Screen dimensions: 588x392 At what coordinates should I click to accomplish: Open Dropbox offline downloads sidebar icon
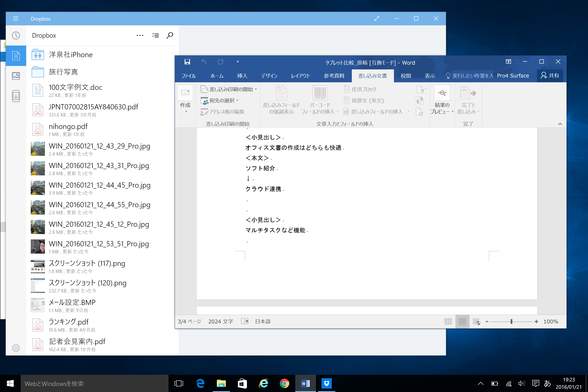pyautogui.click(x=16, y=96)
